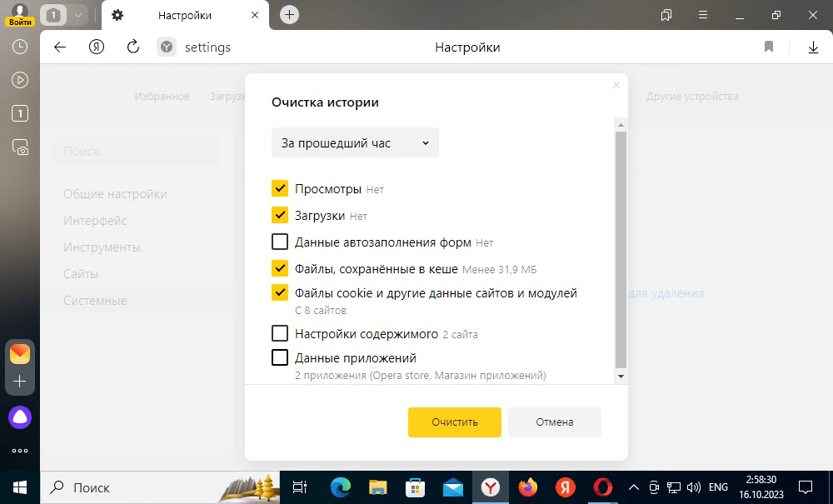Launch the screenshot tool in sidebar
This screenshot has width=833, height=504.
point(20,147)
